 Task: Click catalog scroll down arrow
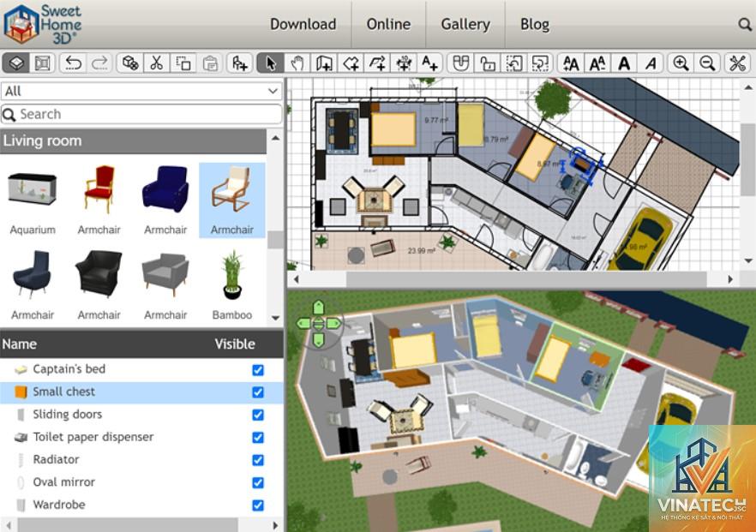click(275, 318)
